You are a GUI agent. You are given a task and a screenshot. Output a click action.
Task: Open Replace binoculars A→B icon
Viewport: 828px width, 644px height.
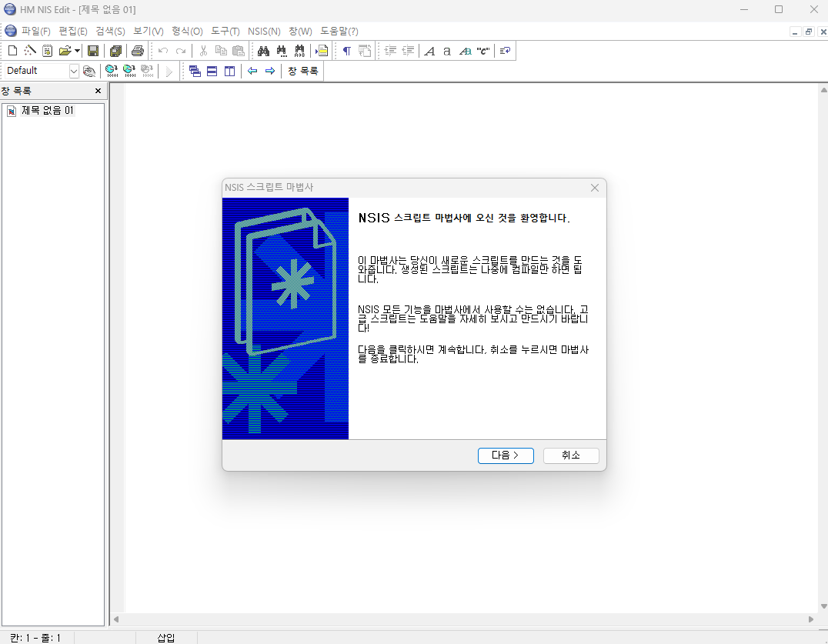[299, 51]
